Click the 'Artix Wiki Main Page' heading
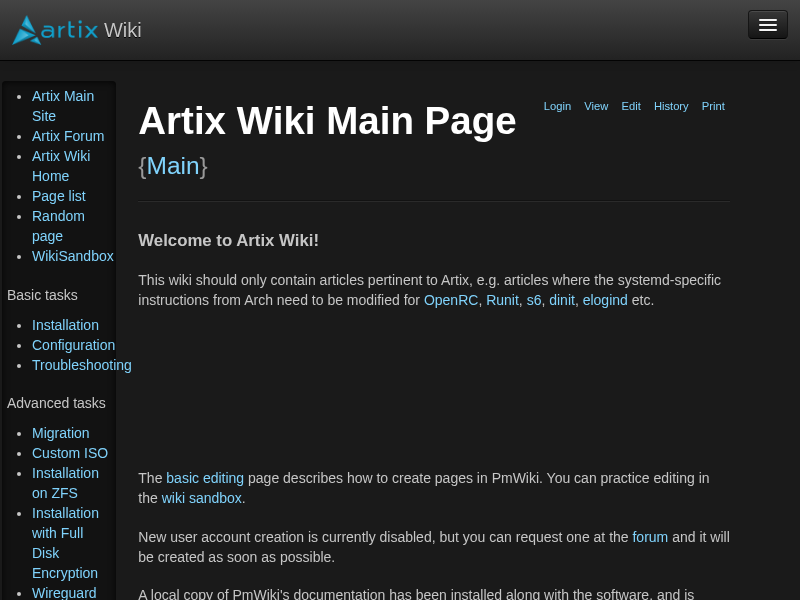Screen dimensions: 800x600 click(x=327, y=121)
